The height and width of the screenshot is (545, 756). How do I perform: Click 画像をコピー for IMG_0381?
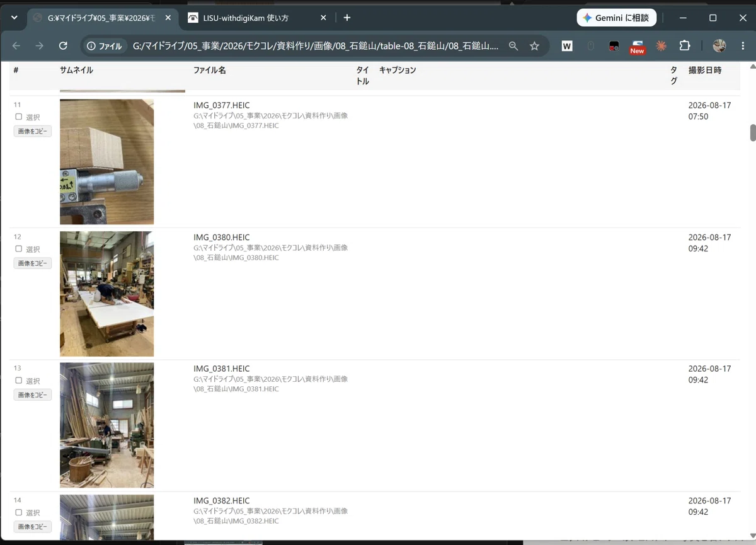click(x=33, y=395)
